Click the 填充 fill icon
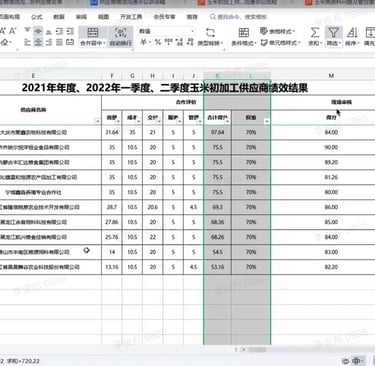This screenshot has height=366, width=375. (369, 32)
